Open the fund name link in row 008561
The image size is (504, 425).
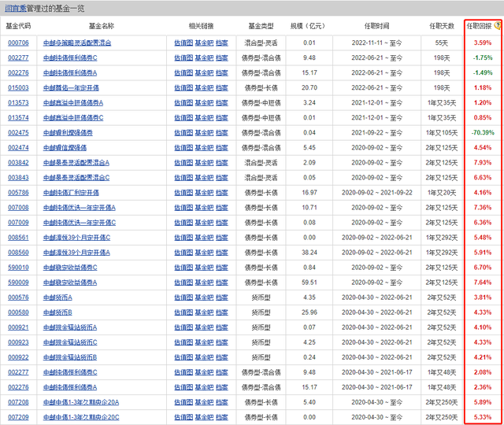tap(77, 238)
